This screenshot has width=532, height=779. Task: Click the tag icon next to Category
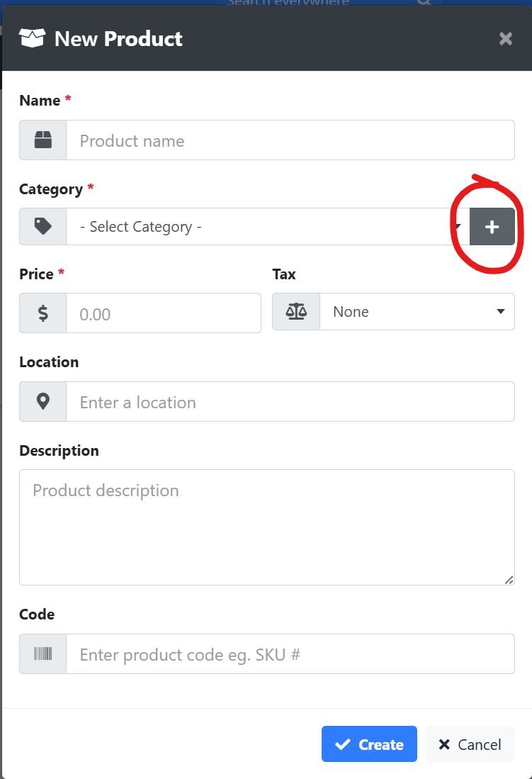(x=43, y=226)
